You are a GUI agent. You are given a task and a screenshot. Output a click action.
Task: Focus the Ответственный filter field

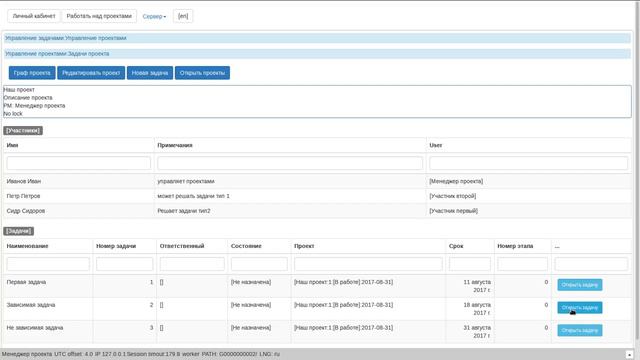192,264
